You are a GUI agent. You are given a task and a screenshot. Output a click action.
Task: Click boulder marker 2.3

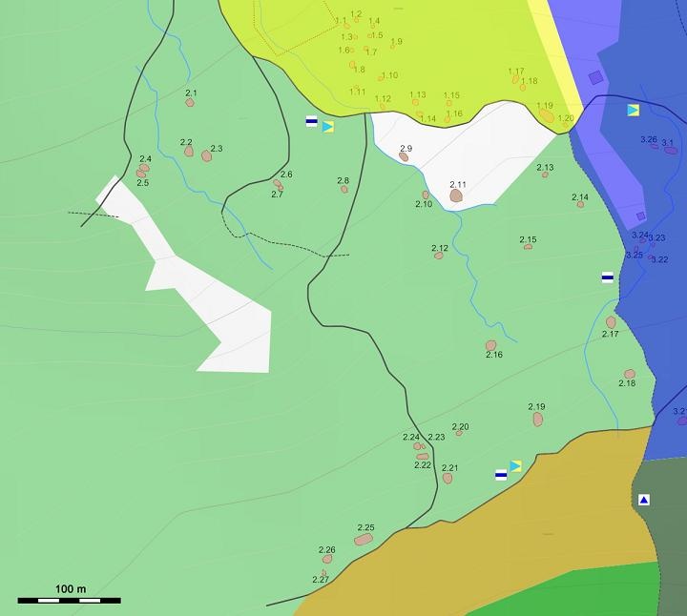click(x=206, y=155)
